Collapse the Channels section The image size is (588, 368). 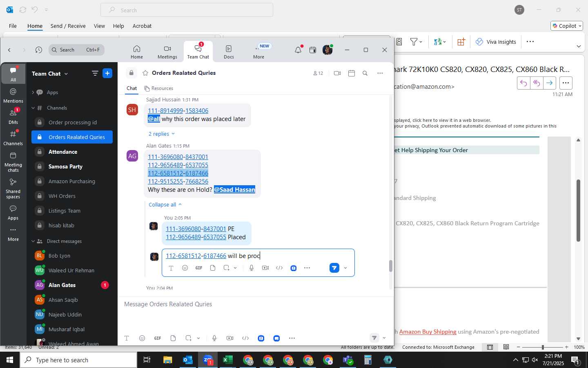(x=33, y=108)
